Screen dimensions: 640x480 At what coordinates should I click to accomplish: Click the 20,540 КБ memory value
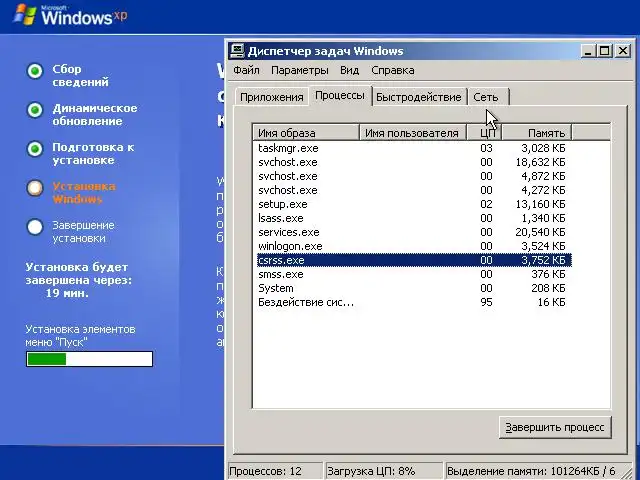point(540,232)
